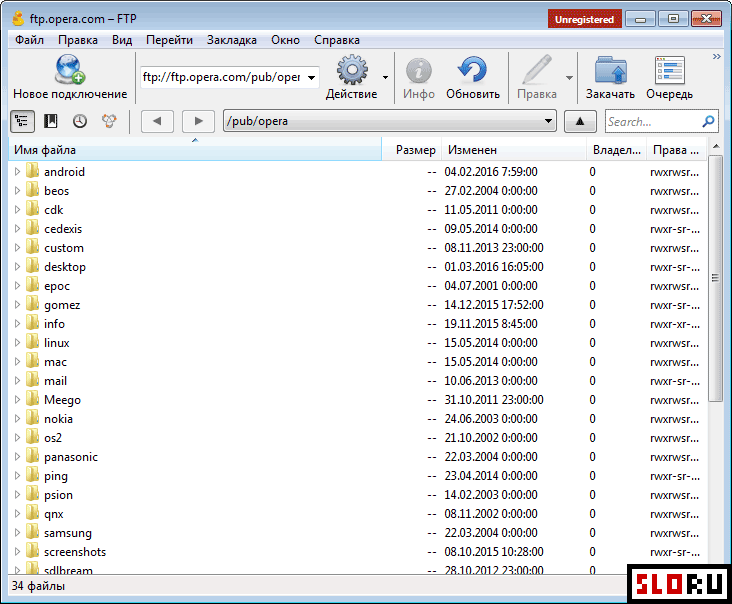Sort by the Имя файла column

tap(195, 150)
